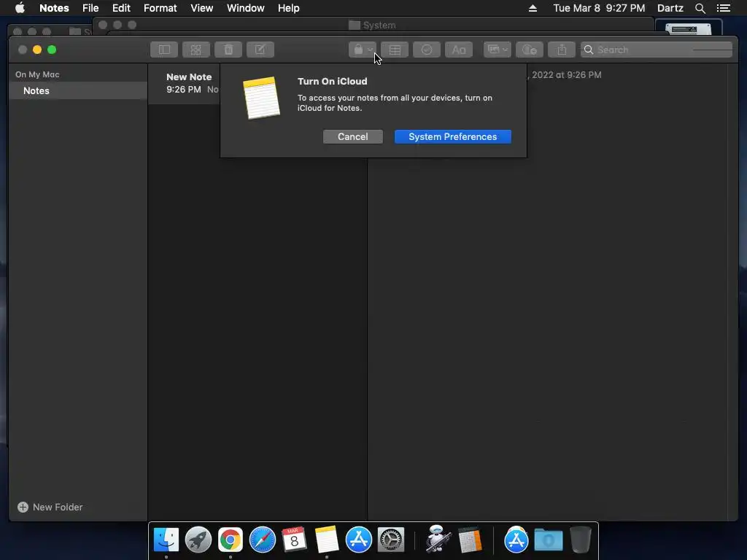747x560 pixels.
Task: Click the trash delete note toolbar icon
Action: click(x=228, y=50)
